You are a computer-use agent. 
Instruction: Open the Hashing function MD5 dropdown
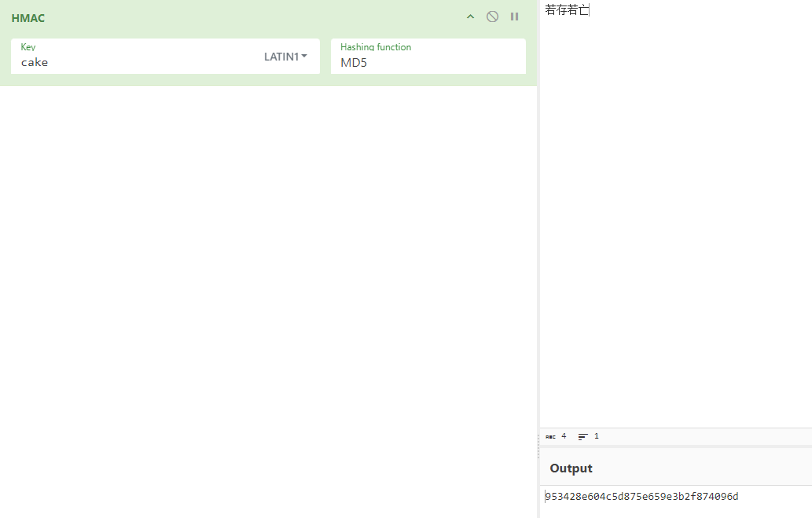click(x=428, y=62)
